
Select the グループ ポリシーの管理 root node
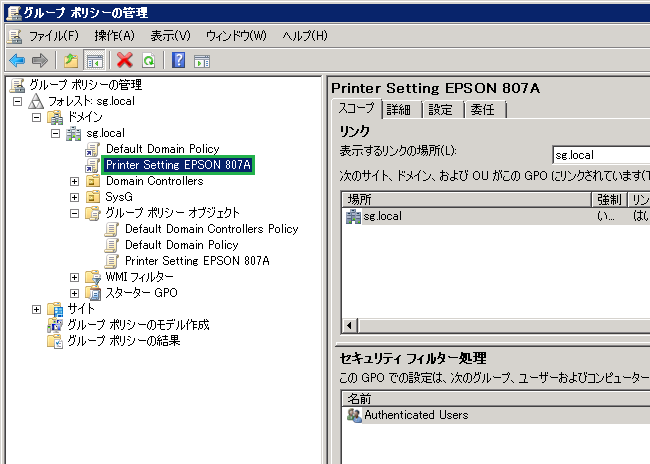pyautogui.click(x=85, y=85)
